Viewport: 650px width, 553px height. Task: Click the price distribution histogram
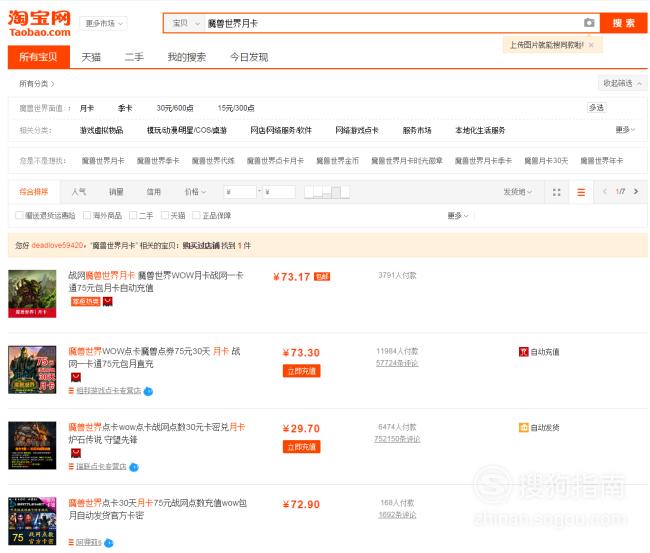[327, 192]
